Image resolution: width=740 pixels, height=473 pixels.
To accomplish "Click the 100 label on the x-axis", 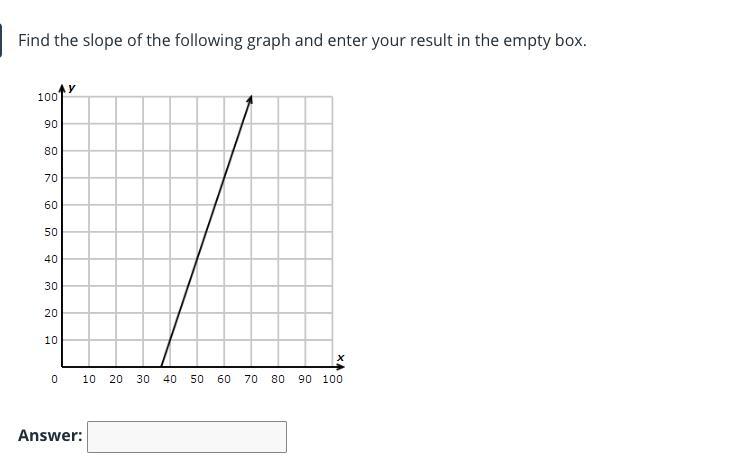I will tap(332, 379).
